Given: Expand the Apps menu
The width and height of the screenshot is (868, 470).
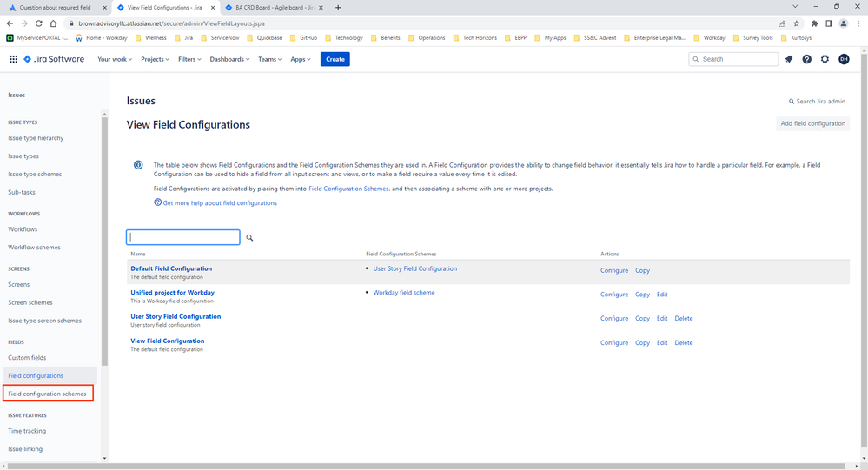Looking at the screenshot, I should [301, 59].
